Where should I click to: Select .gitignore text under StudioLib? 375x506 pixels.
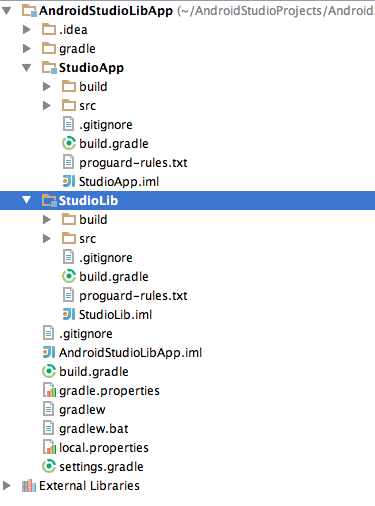pyautogui.click(x=106, y=258)
